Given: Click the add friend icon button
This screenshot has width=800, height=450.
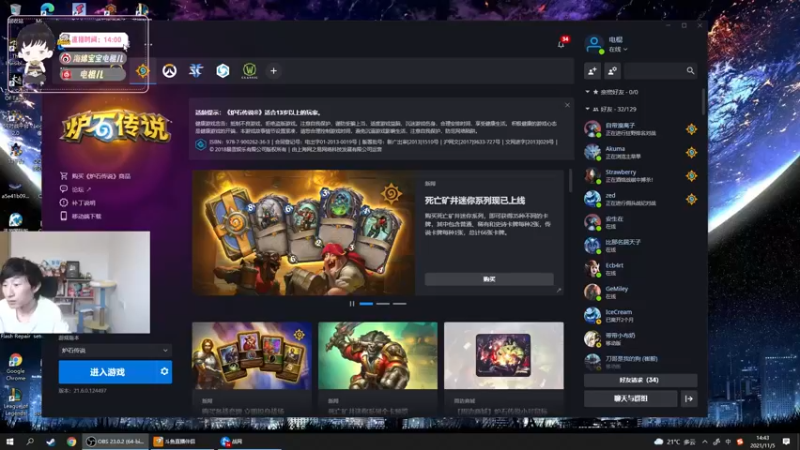Looking at the screenshot, I should point(592,71).
